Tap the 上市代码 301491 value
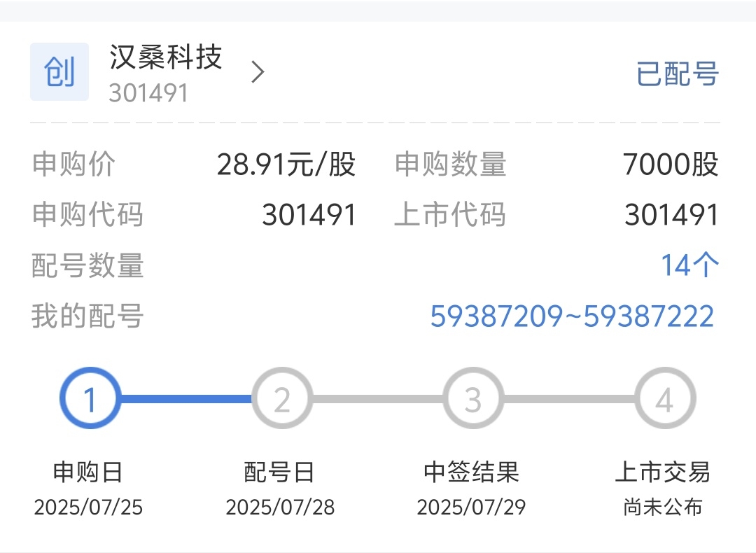The width and height of the screenshot is (756, 553). pos(671,214)
